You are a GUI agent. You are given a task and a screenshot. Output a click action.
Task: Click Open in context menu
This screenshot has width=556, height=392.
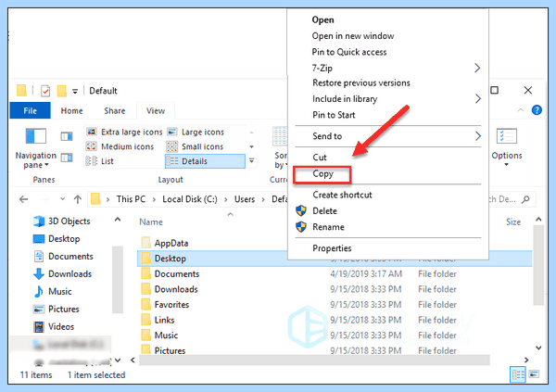322,19
